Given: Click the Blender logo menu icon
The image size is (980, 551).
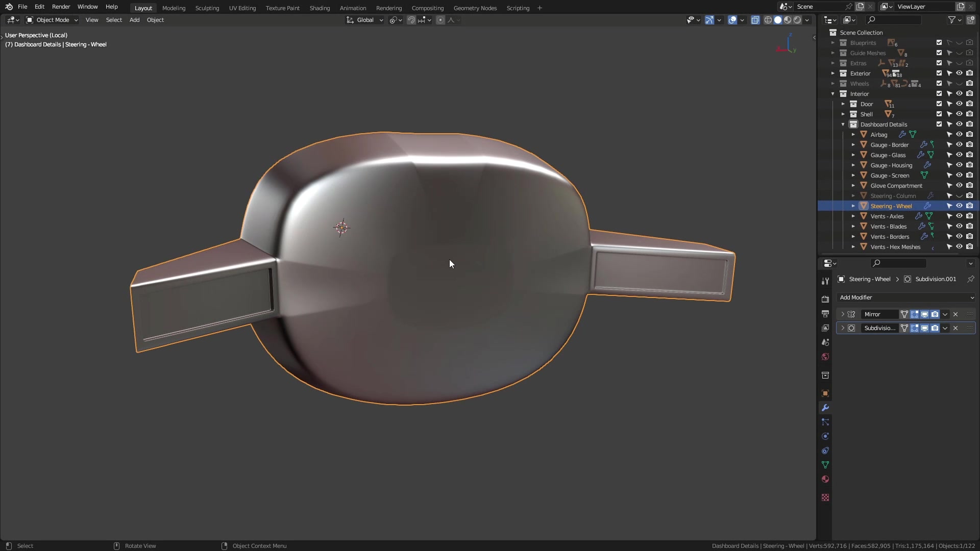Looking at the screenshot, I should point(9,7).
